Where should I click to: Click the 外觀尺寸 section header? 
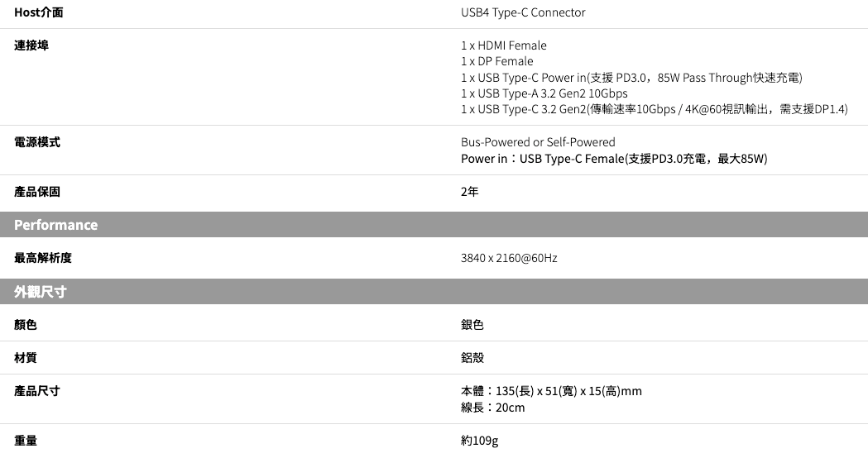(41, 292)
